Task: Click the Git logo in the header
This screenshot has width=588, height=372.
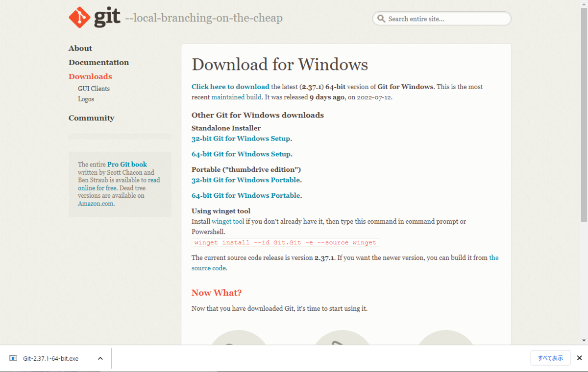Action: coord(94,18)
